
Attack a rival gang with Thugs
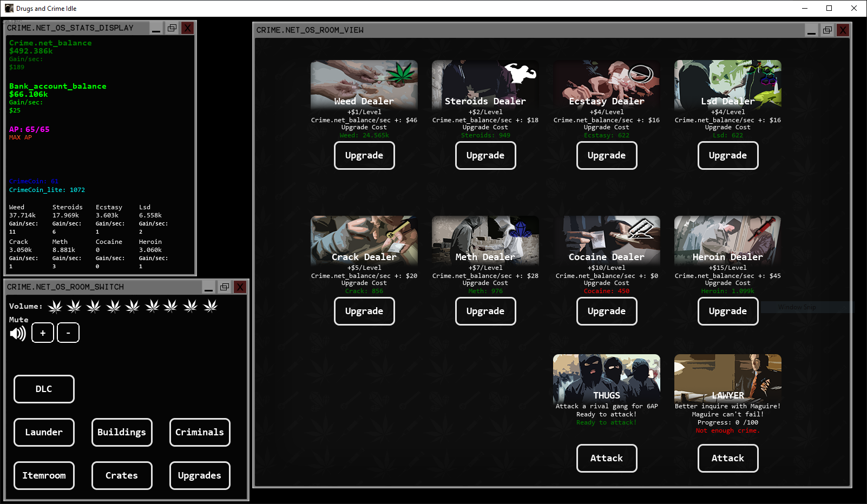point(606,458)
